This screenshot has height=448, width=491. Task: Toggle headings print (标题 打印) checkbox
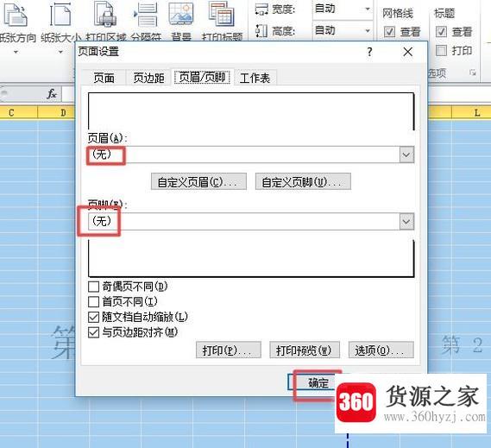click(441, 50)
